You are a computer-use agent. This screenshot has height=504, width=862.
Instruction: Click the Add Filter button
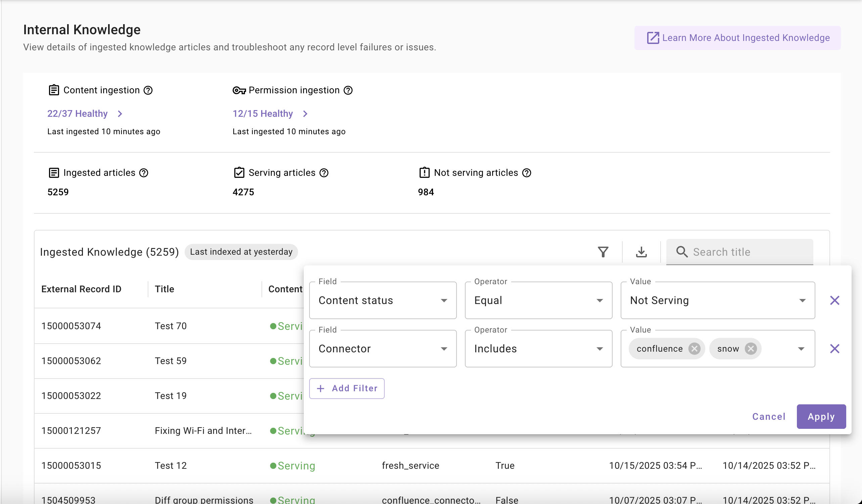click(x=346, y=389)
